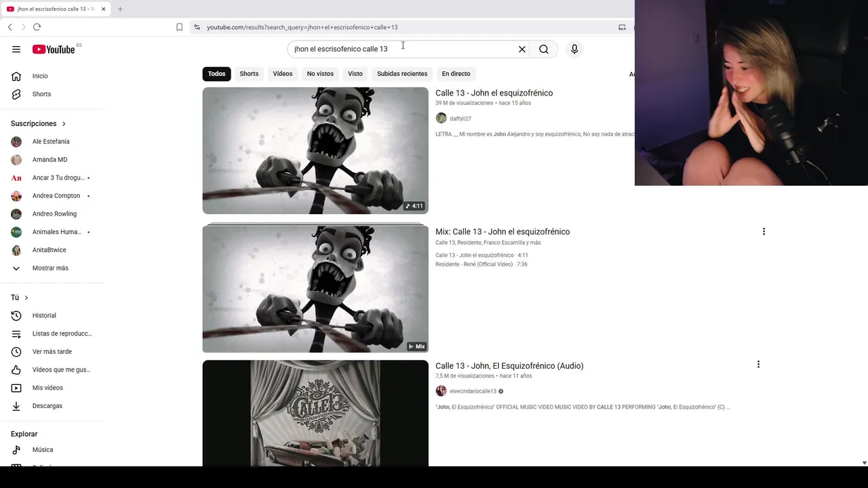Select the Todos filter chip

coord(216,73)
